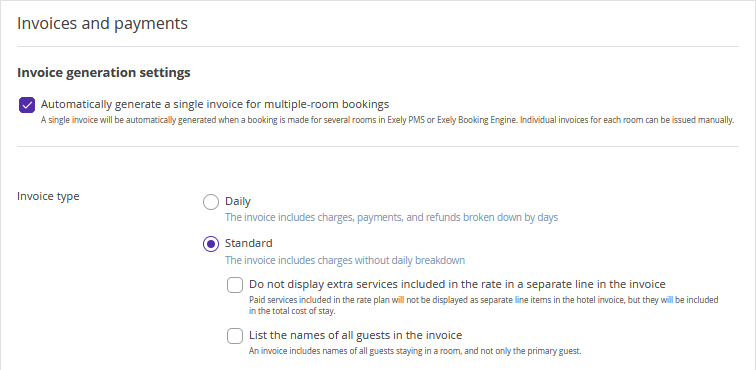Click the 'Do not display extra services' label text
This screenshot has height=370, width=756.
point(457,284)
